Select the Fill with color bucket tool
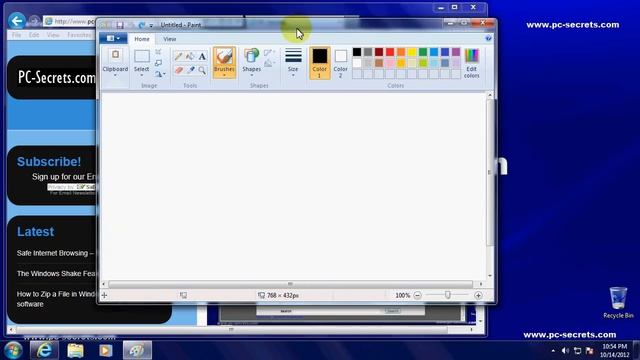This screenshot has height=360, width=640. 190,56
